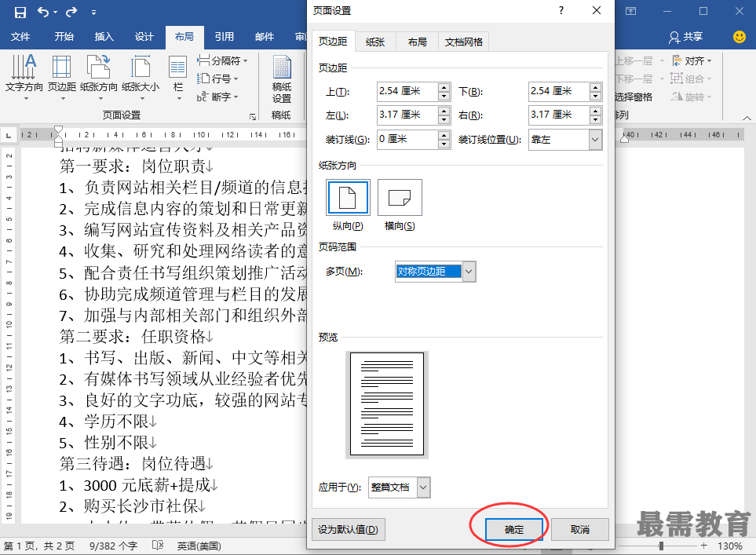Click the Redo arrow icon
The image size is (756, 555).
[x=71, y=12]
